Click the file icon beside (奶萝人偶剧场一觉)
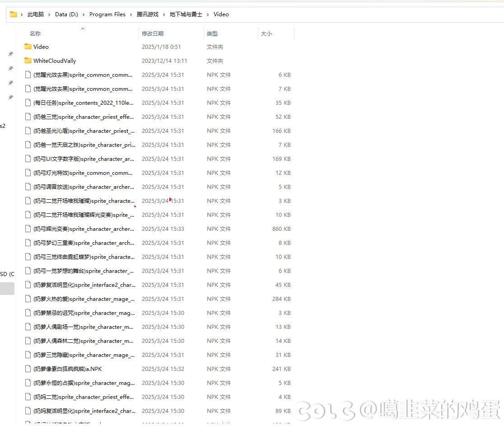 click(28, 327)
